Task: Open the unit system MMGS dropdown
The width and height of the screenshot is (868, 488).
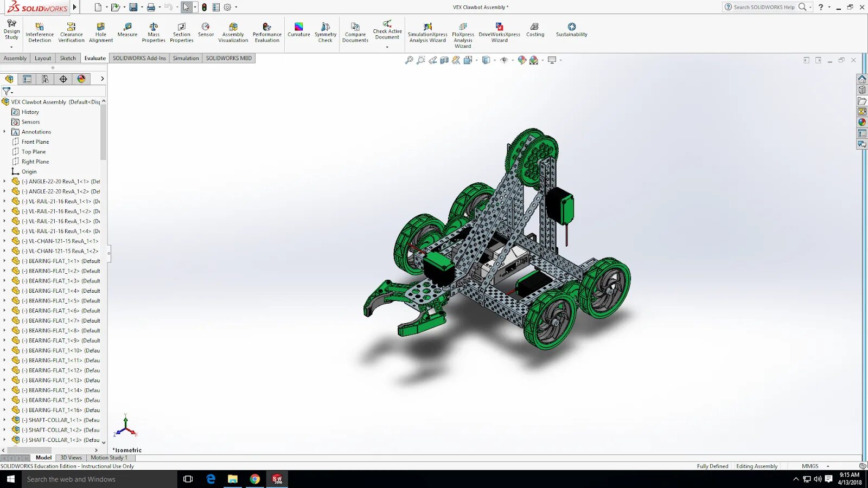Action: tap(828, 466)
